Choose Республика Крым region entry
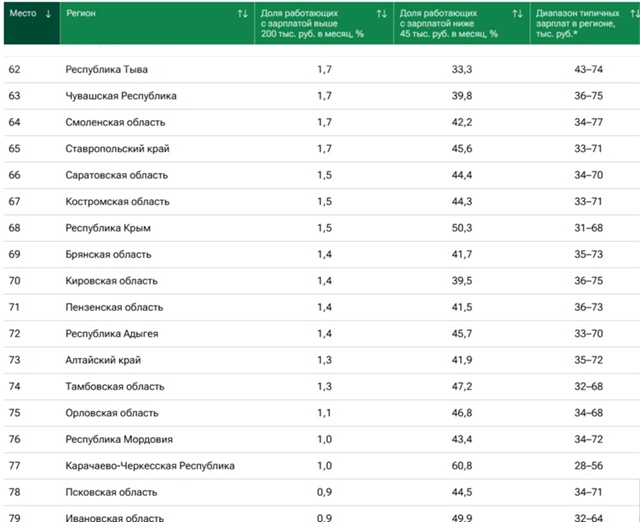Viewport: 640px width, 522px height. click(108, 228)
